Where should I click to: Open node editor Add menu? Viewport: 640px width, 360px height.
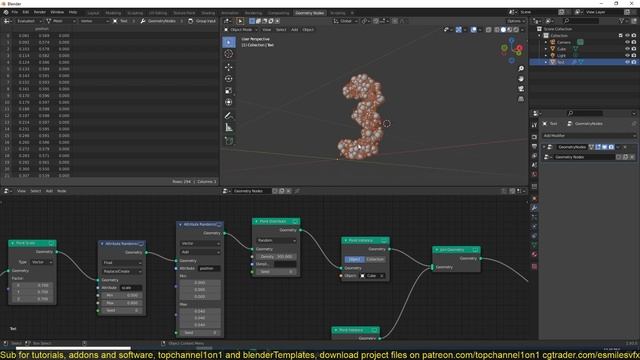pyautogui.click(x=49, y=191)
